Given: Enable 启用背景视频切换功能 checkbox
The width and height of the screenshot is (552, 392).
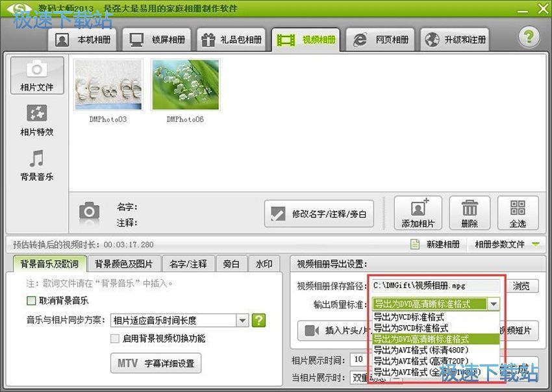Looking at the screenshot, I should click(115, 339).
